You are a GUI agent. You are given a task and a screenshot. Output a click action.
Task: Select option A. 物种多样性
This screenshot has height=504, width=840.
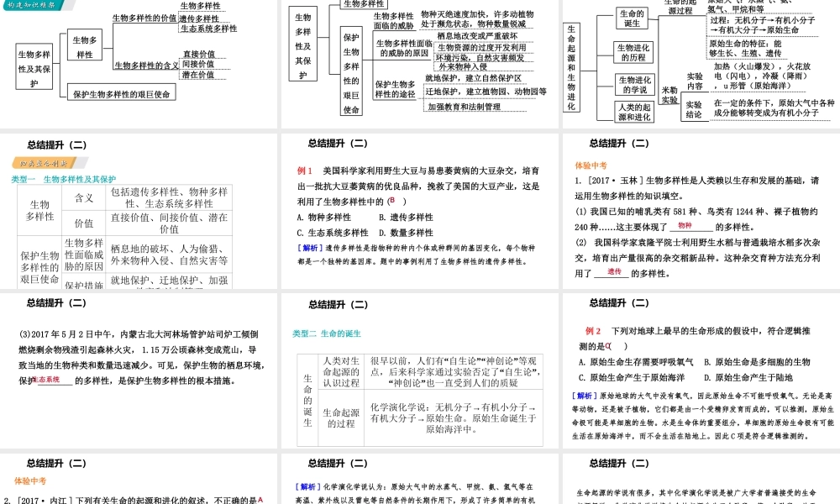[x=324, y=217]
